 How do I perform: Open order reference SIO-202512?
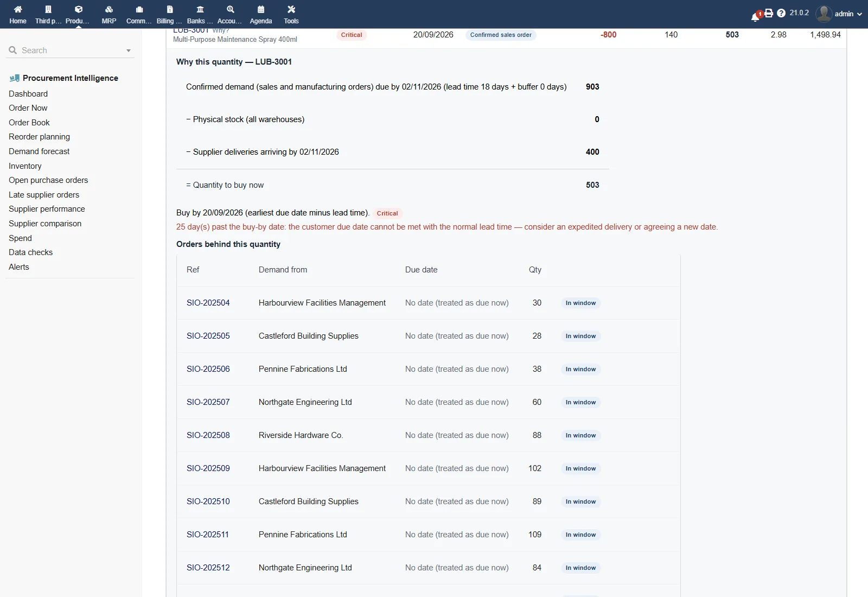(208, 568)
